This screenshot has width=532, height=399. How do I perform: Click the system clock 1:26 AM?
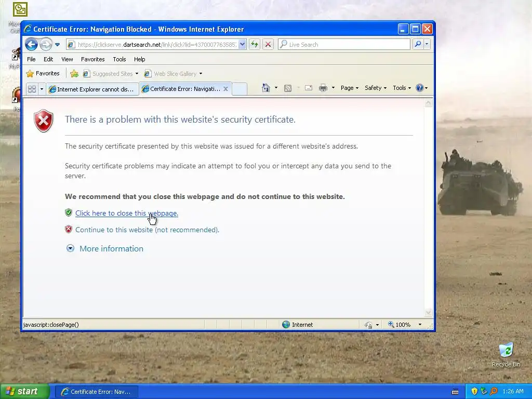point(513,392)
